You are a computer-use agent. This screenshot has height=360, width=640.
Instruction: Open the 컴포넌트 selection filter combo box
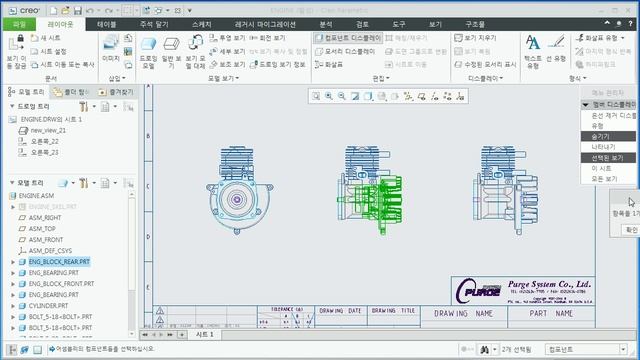pos(586,349)
